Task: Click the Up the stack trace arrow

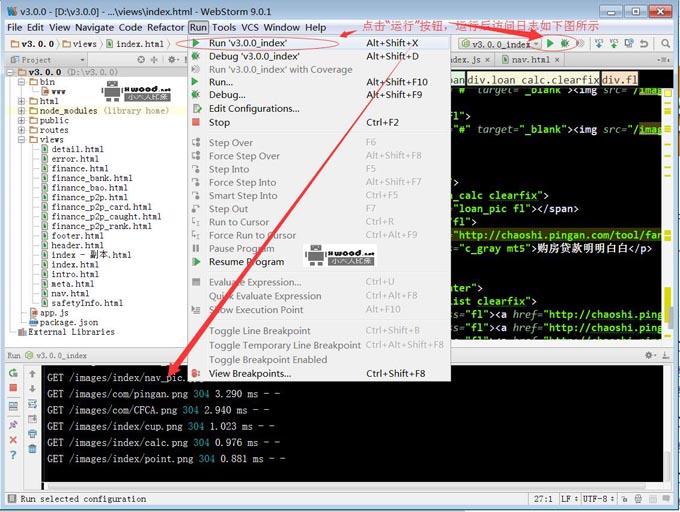Action: [x=33, y=373]
